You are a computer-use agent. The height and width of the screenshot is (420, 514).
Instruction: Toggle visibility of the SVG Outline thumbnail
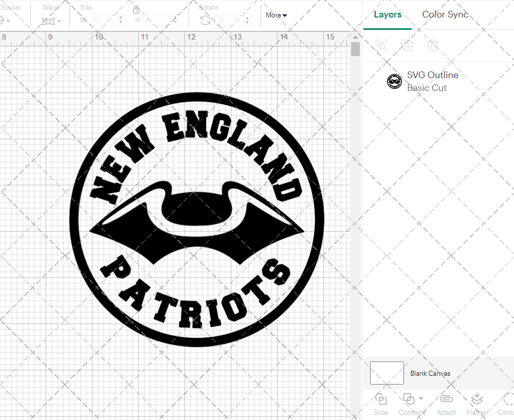(394, 81)
